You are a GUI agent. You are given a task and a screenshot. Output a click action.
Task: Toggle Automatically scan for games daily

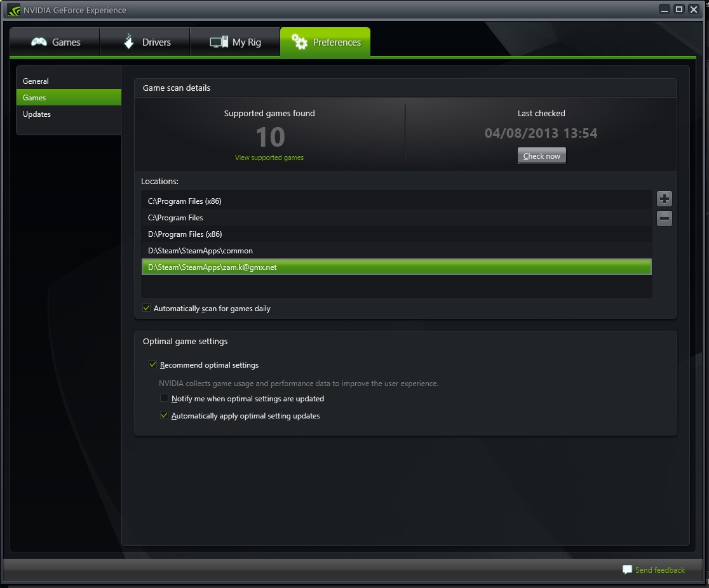[x=147, y=308]
